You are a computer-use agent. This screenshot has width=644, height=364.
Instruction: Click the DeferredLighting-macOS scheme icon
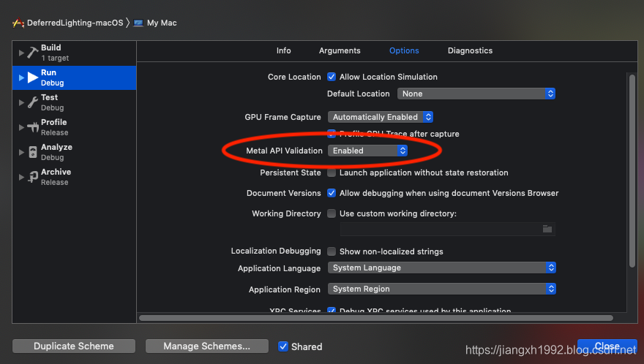click(x=18, y=23)
